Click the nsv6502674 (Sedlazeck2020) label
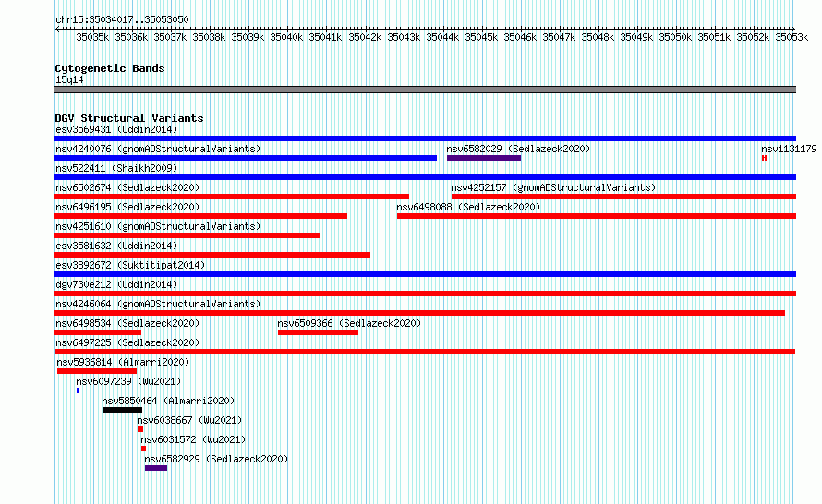This screenshot has width=822, height=504. [127, 187]
